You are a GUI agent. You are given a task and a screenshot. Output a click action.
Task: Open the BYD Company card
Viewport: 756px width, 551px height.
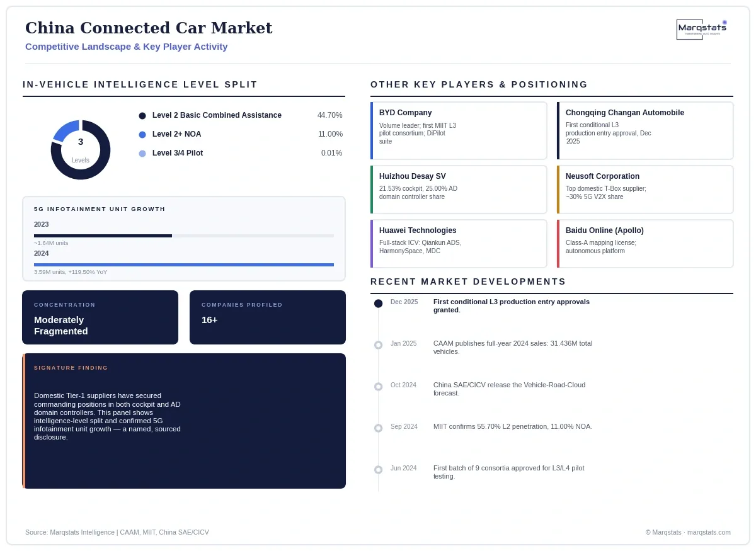(459, 130)
